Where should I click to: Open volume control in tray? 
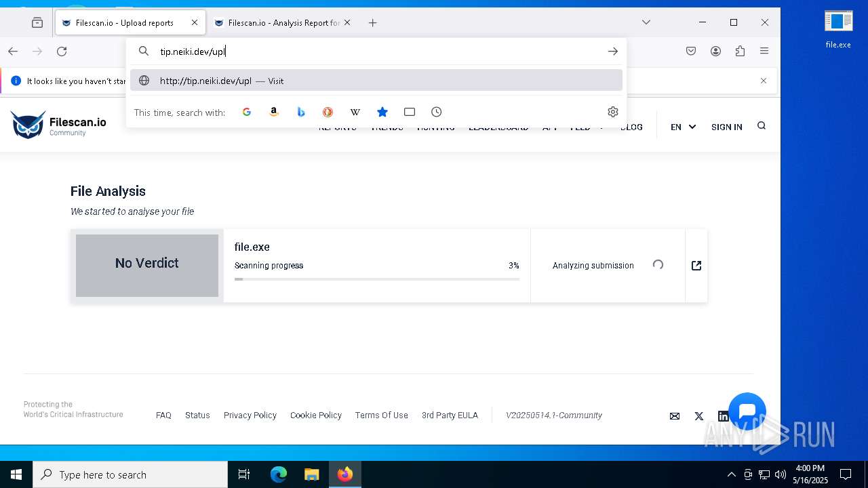781,474
